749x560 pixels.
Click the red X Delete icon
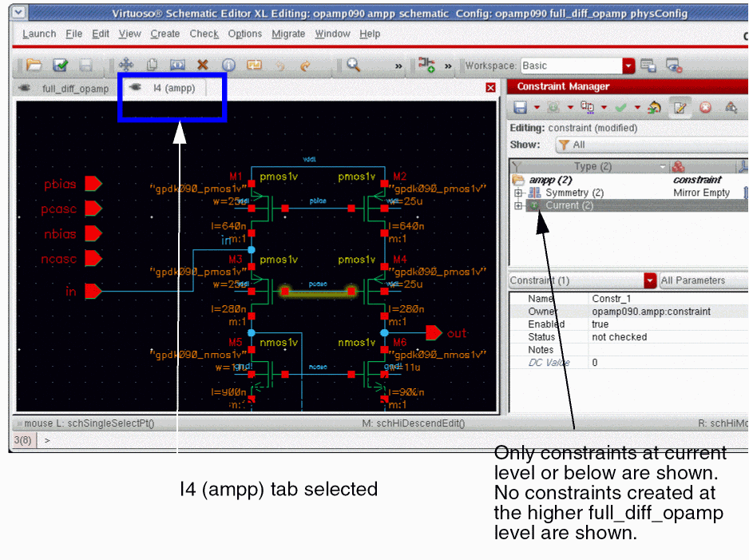click(203, 66)
